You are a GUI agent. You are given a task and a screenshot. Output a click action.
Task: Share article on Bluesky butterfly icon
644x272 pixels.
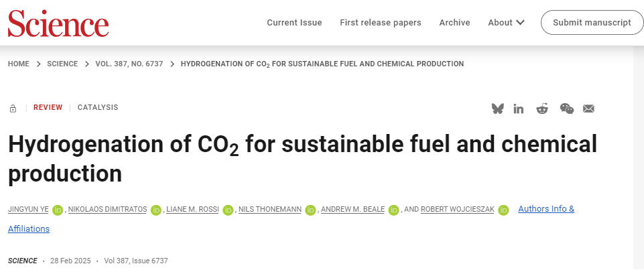point(497,109)
